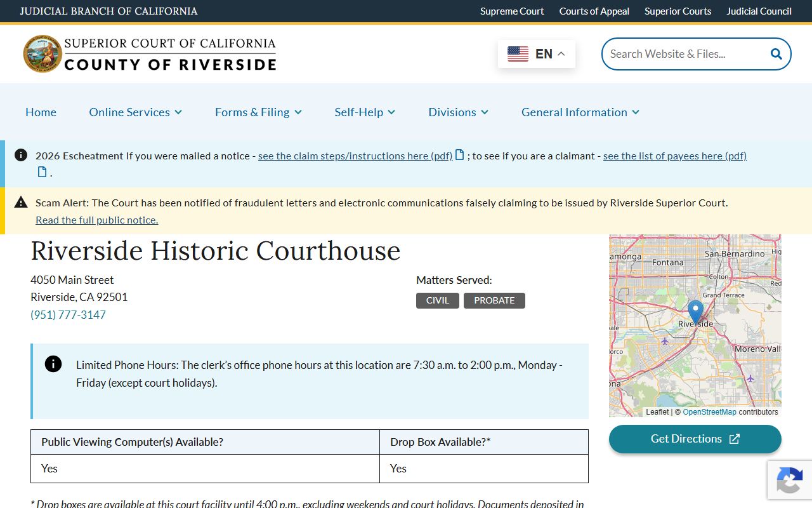Viewport: 812px width, 508px height.
Task: Click the Riverside Historic Courthouse heading
Action: pos(216,251)
